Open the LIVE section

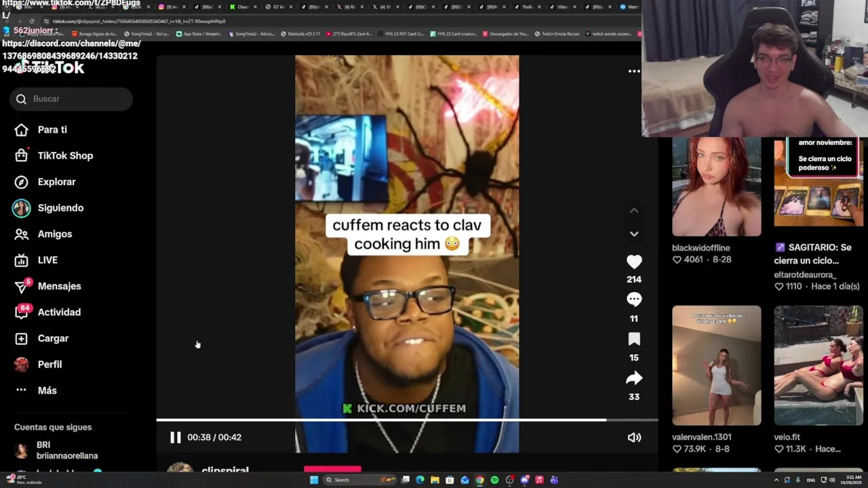[47, 260]
